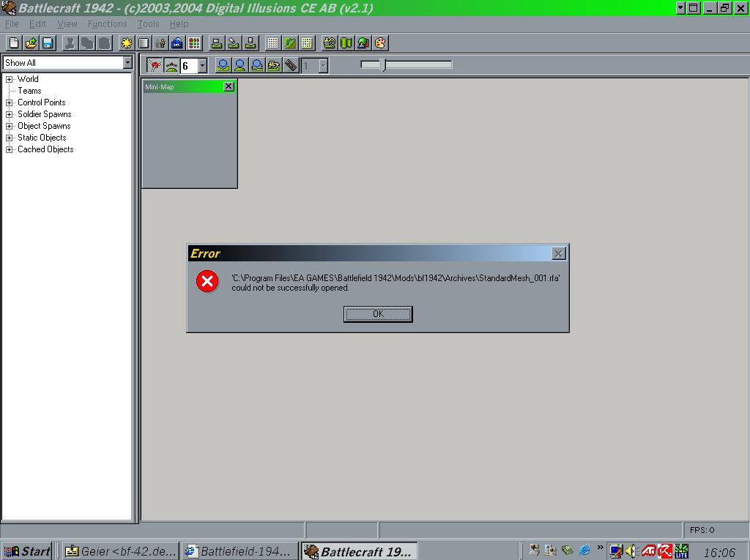The image size is (750, 560).
Task: Open the Show All filter dropdown
Action: [127, 63]
